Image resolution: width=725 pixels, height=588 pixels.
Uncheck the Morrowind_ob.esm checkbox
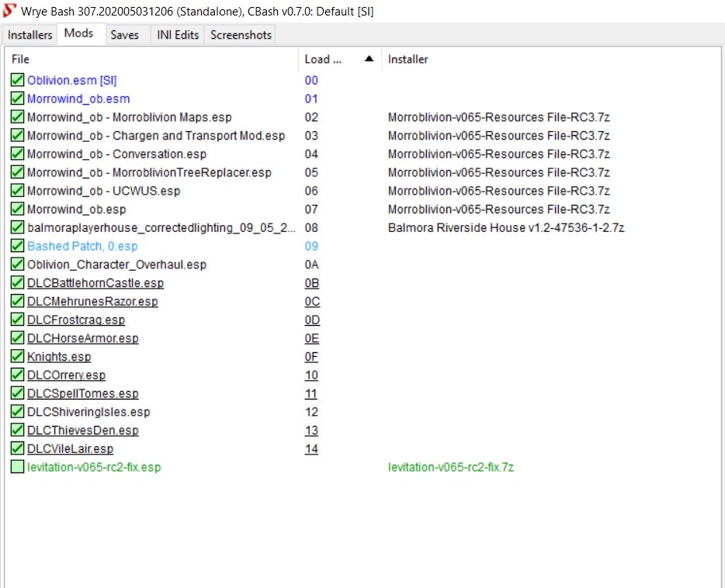pos(17,99)
